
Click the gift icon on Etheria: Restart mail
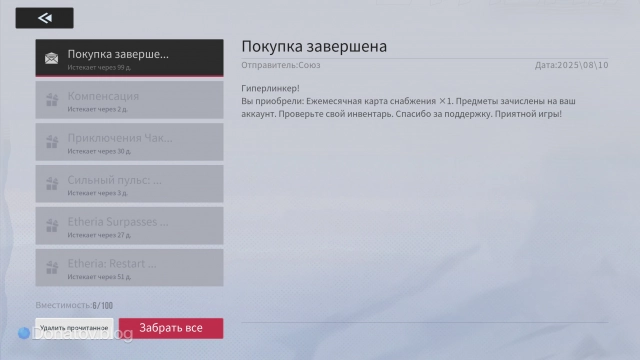[52, 267]
